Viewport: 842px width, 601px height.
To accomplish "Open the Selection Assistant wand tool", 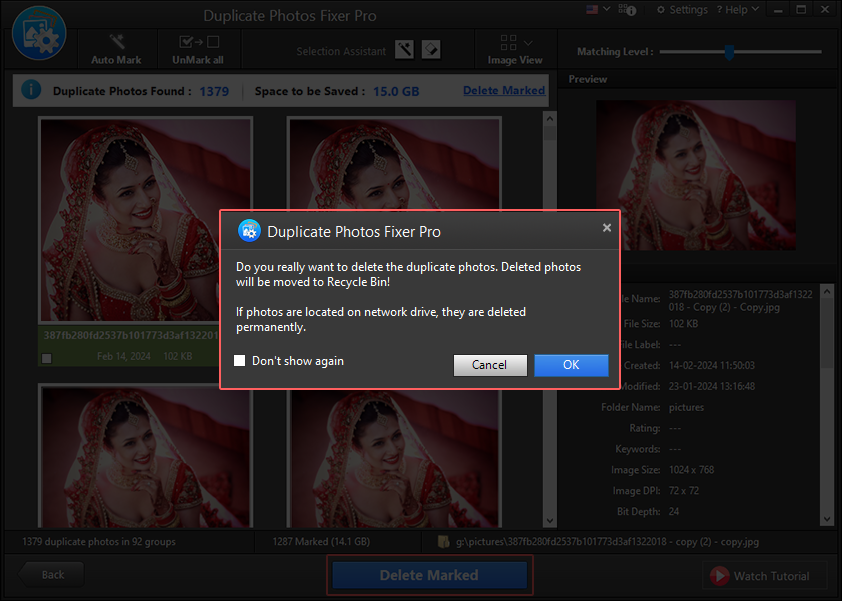I will pos(404,50).
